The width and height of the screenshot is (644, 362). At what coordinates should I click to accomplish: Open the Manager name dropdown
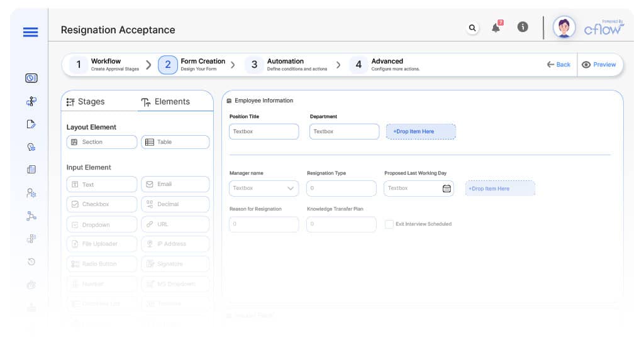pyautogui.click(x=264, y=188)
